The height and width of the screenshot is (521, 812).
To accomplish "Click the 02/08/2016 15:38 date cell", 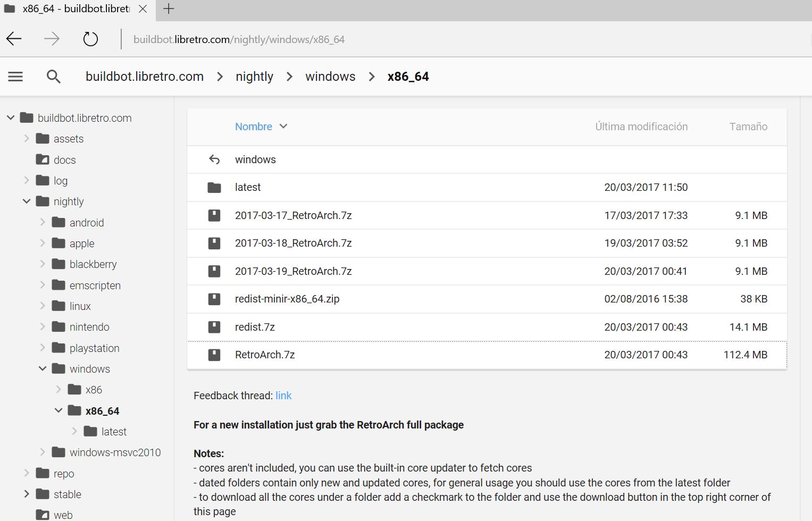I will point(646,299).
